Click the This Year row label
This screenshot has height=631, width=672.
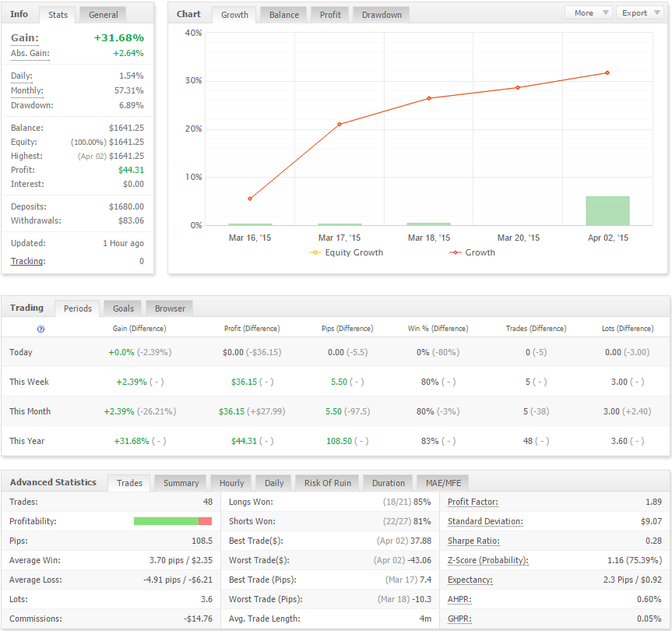tap(27, 441)
